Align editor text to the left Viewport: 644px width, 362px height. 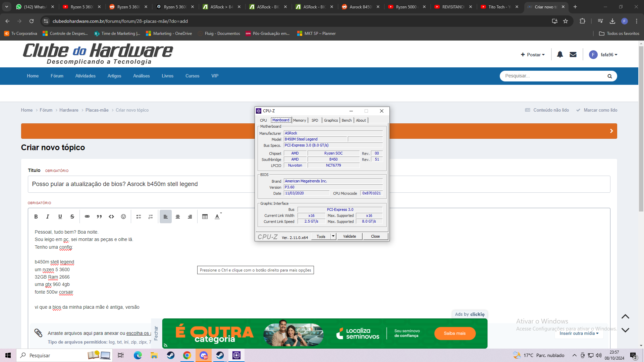[166, 217]
